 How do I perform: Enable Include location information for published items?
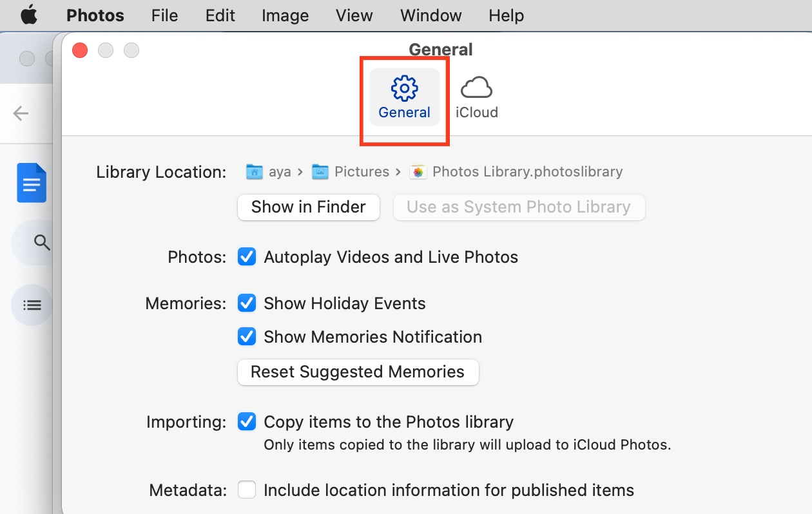pos(247,490)
